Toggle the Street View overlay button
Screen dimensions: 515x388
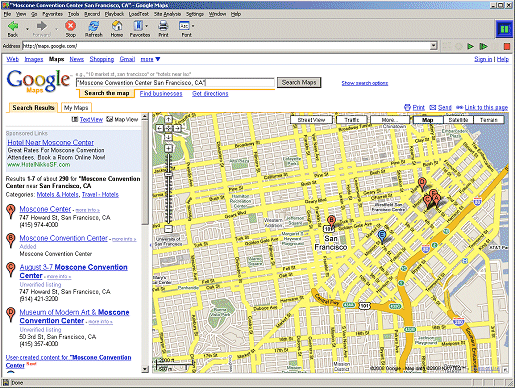coord(311,120)
